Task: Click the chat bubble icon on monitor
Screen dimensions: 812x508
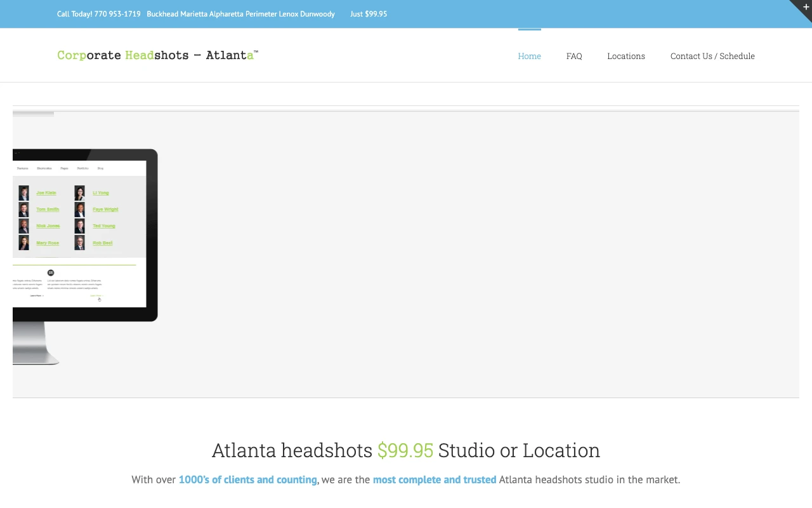Action: pyautogui.click(x=51, y=272)
